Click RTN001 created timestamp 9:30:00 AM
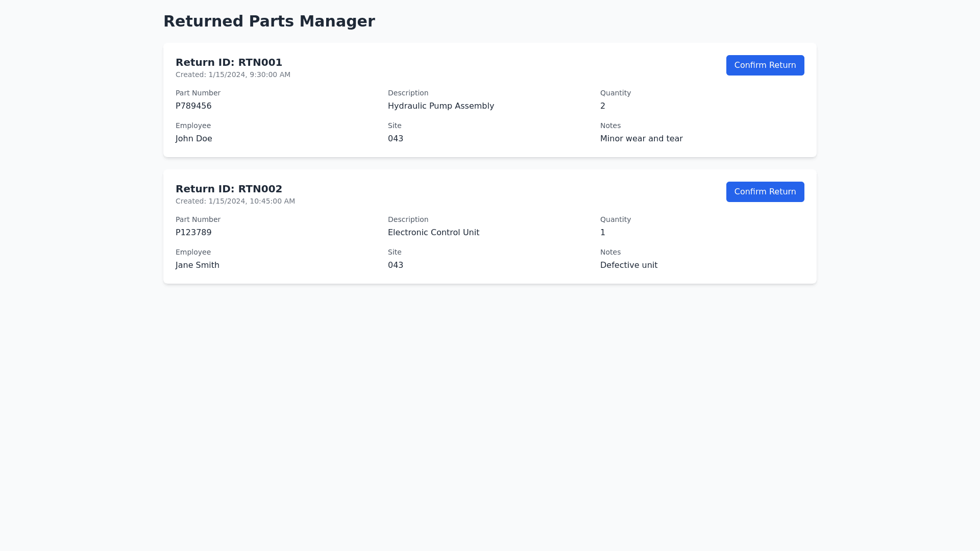The height and width of the screenshot is (551, 980). click(x=233, y=74)
